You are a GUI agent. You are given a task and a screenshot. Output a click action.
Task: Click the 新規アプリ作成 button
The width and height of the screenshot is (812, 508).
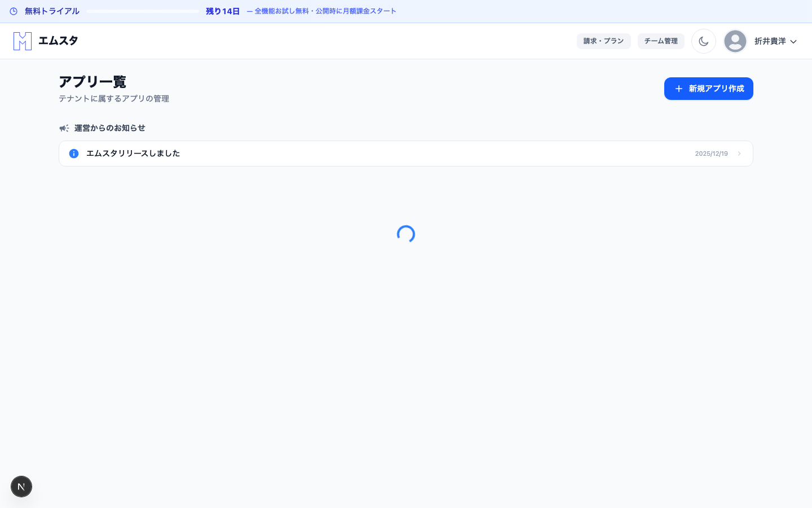(709, 89)
